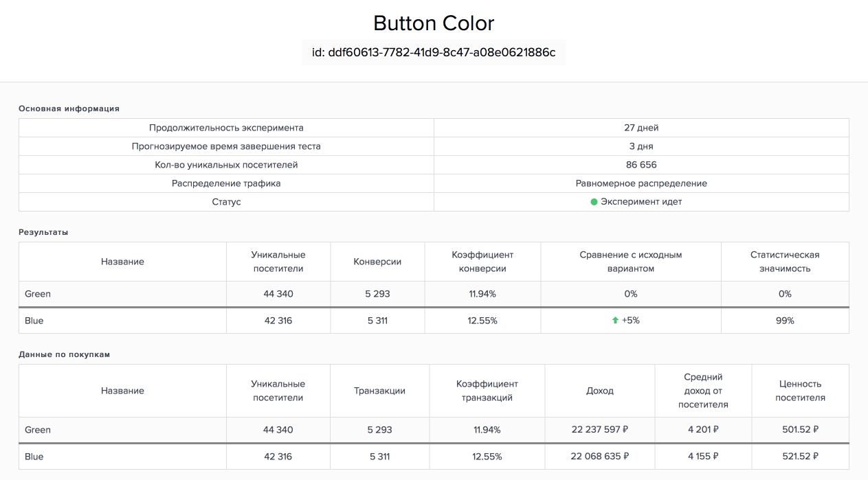Click the Статистическая значимость column header
Image resolution: width=868 pixels, height=480 pixels.
point(785,262)
